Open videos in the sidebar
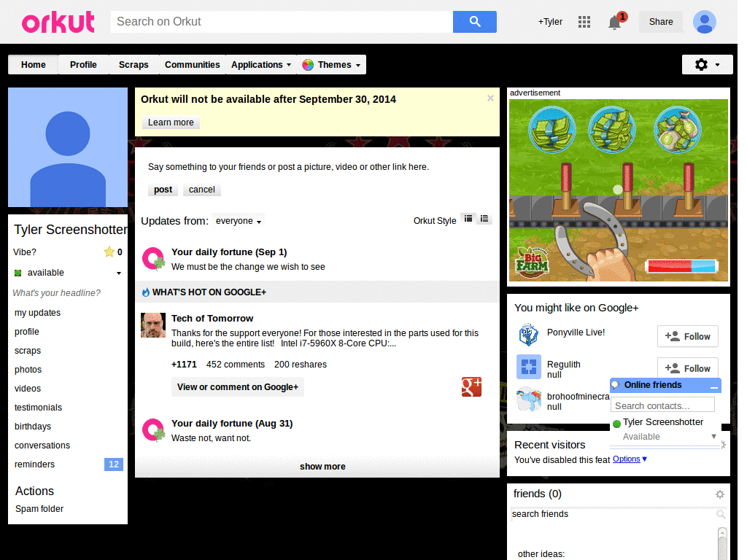The image size is (747, 560). tap(28, 389)
